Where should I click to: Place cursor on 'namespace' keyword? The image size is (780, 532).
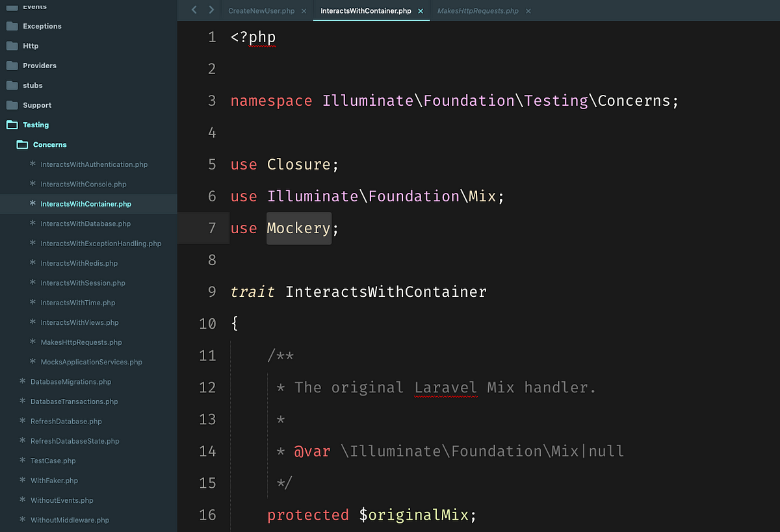(272, 101)
